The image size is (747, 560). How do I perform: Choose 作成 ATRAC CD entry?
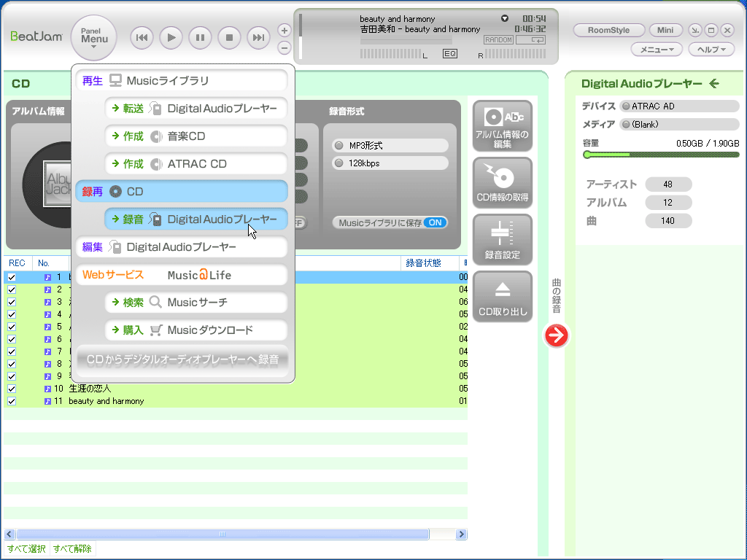[196, 164]
